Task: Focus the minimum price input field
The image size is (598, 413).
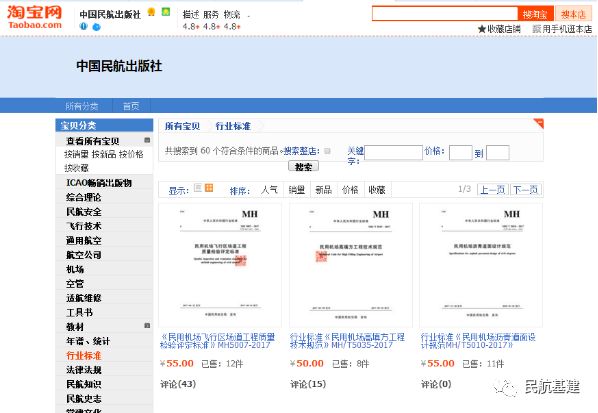Action: point(461,153)
